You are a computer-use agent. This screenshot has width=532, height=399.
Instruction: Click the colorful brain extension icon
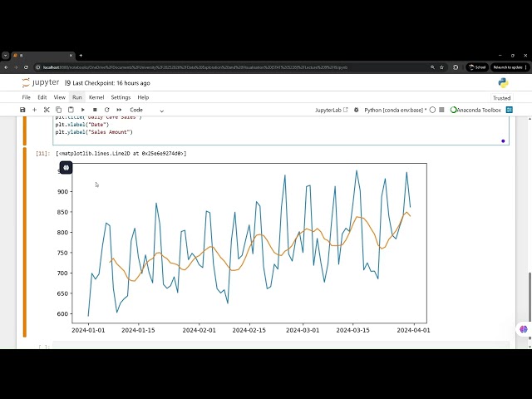pos(524,329)
